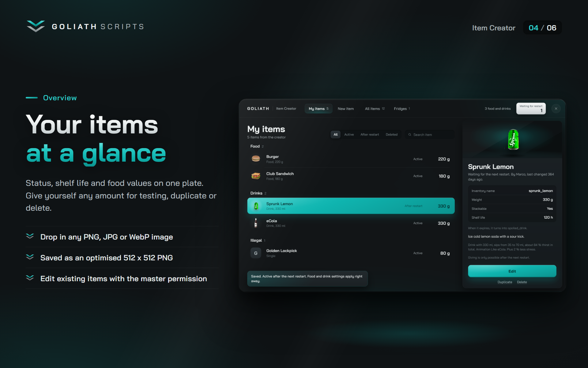Viewport: 588px width, 368px height.
Task: Click the 04 / 06 page counter
Action: pyautogui.click(x=542, y=28)
